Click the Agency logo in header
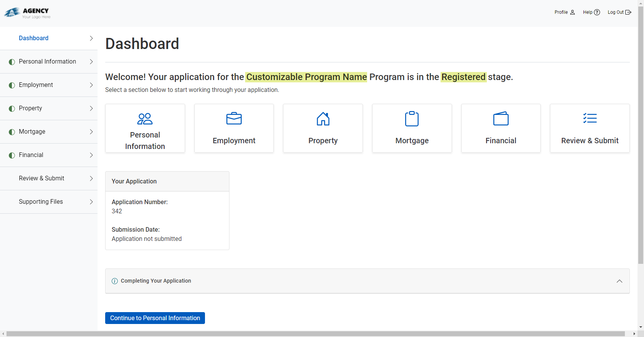 [27, 13]
